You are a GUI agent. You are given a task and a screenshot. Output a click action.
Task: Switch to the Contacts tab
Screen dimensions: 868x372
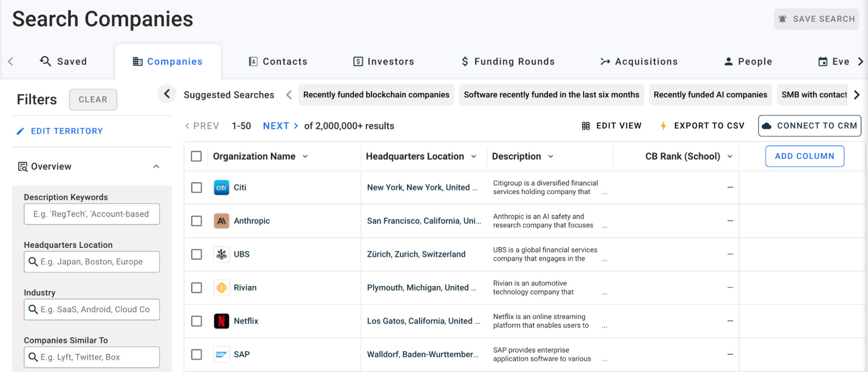278,62
